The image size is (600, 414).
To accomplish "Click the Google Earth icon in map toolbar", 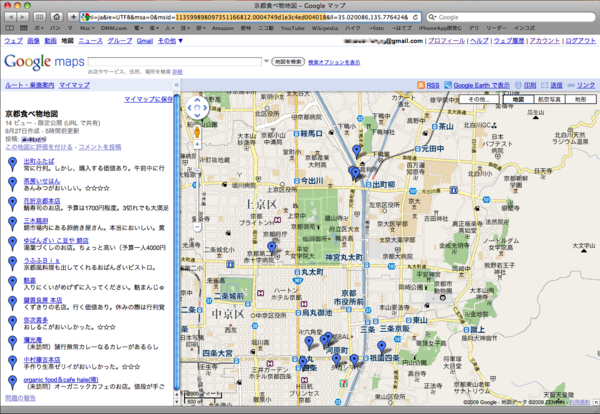I will pos(448,85).
